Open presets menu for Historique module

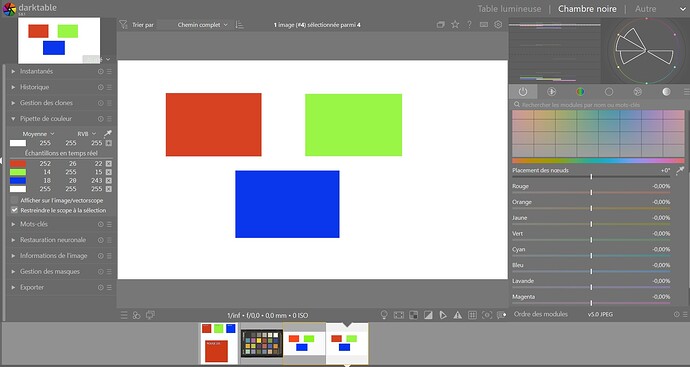(x=109, y=87)
